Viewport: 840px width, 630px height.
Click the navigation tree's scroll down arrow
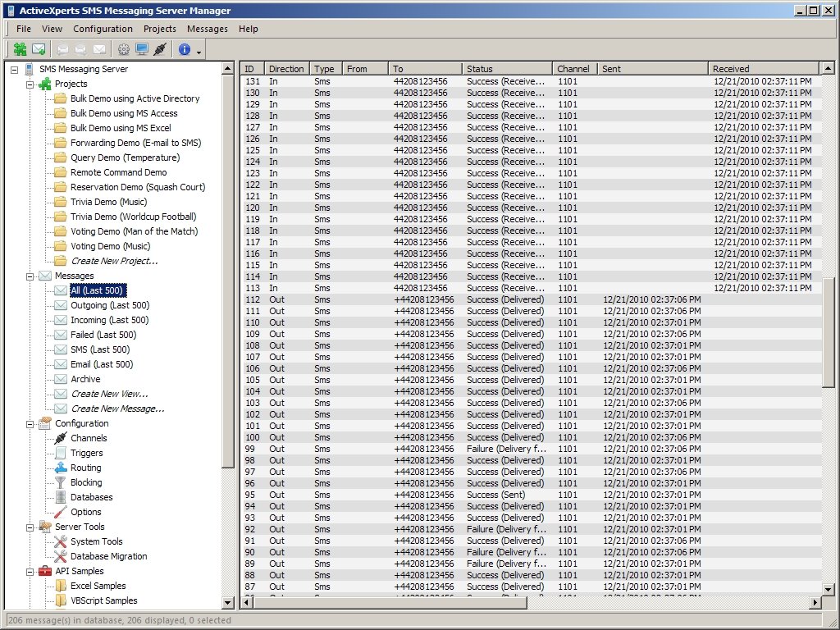pyautogui.click(x=228, y=602)
